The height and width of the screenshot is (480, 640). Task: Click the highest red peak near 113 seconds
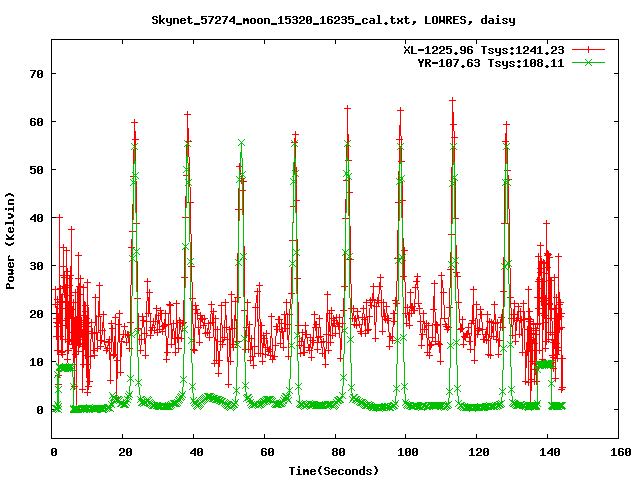click(452, 100)
